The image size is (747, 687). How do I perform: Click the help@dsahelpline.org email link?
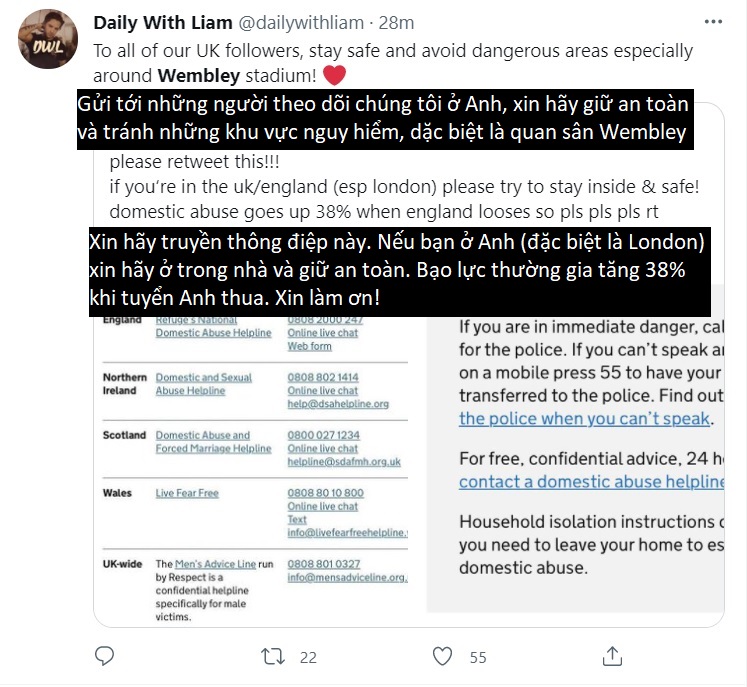pyautogui.click(x=338, y=404)
